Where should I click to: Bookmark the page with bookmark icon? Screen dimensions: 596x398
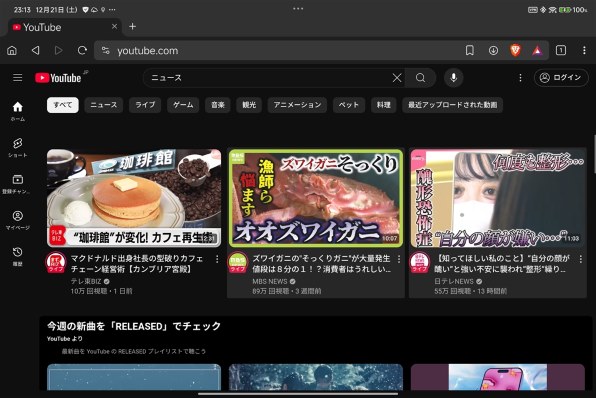click(470, 50)
